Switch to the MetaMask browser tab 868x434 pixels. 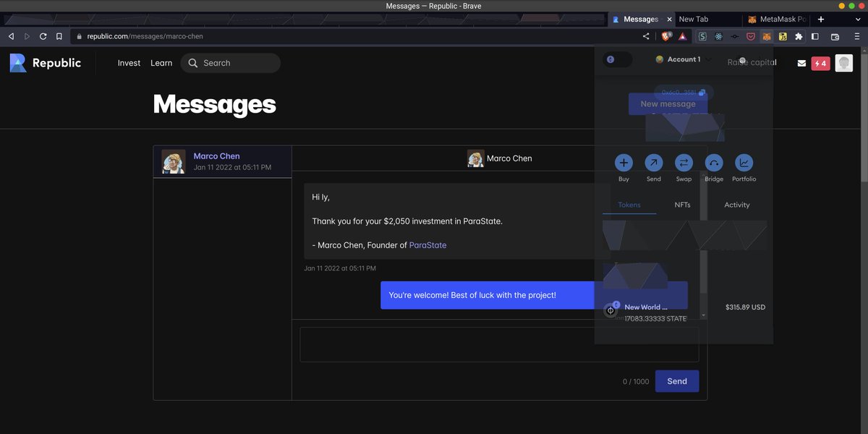click(776, 20)
